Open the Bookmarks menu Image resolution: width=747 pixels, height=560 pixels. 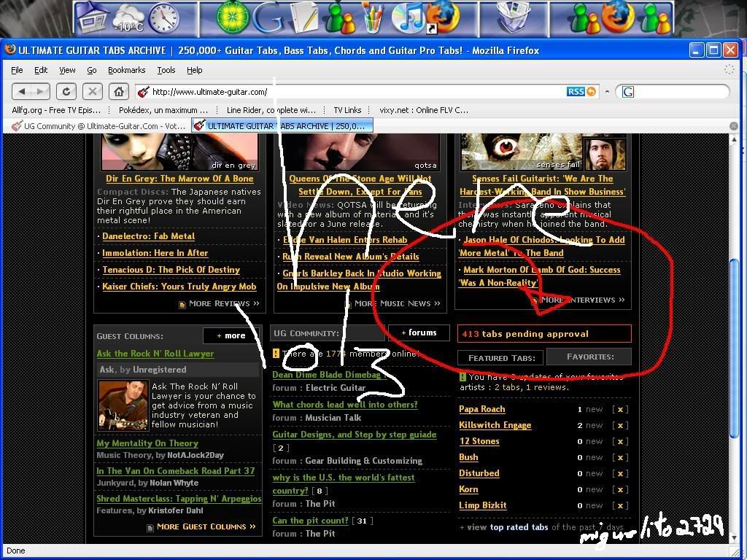point(127,70)
